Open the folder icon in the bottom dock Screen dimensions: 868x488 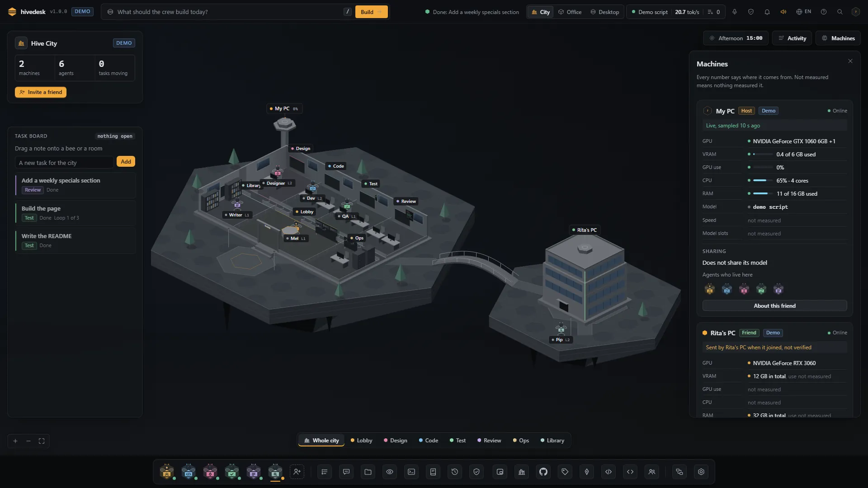[368, 472]
